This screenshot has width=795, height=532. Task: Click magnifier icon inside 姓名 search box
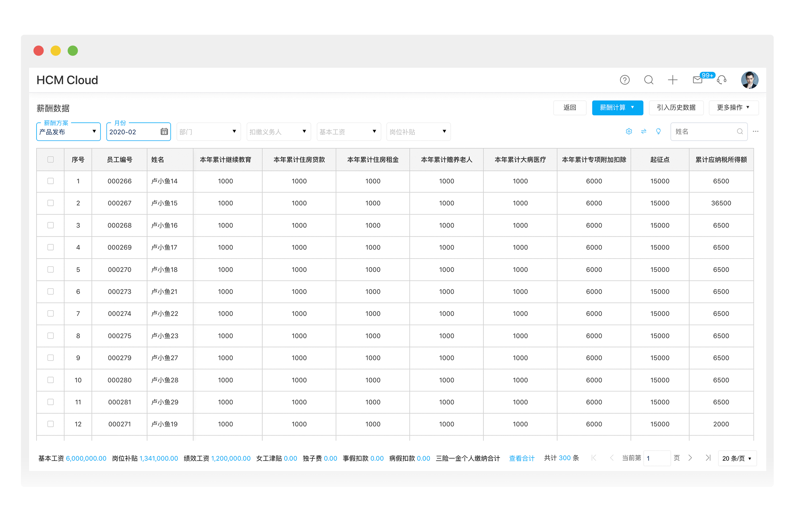(x=740, y=132)
